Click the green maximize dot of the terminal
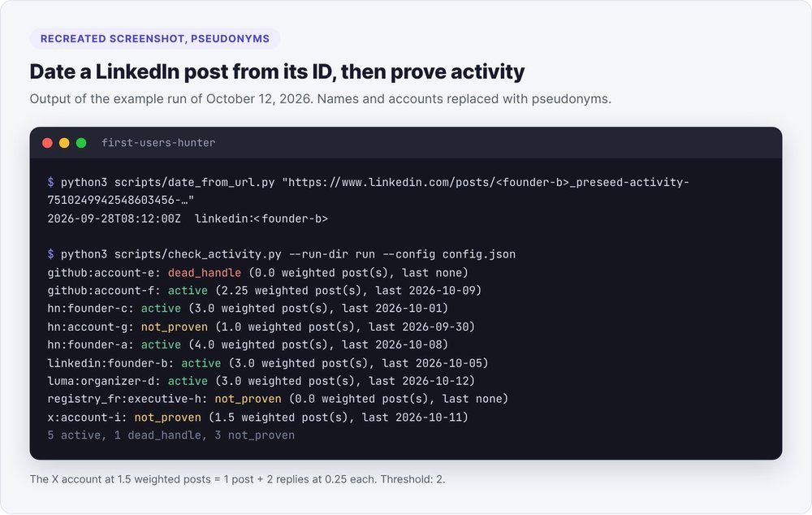The height and width of the screenshot is (515, 812). 81,143
